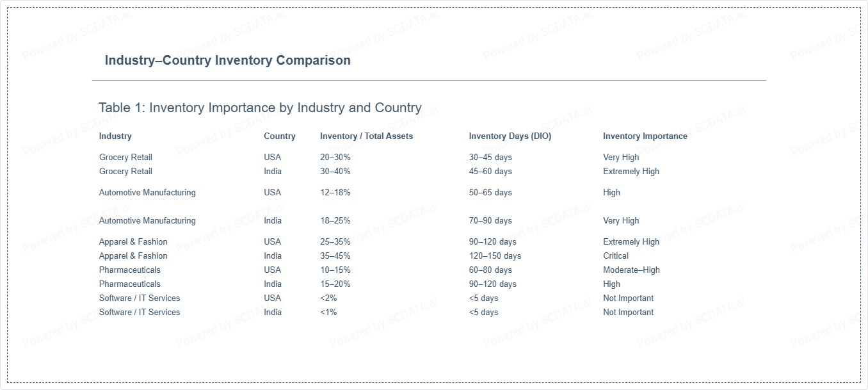Viewport: 868px width, 390px height.
Task: Select the 35–45% Apparel & Fashion value
Action: 335,256
